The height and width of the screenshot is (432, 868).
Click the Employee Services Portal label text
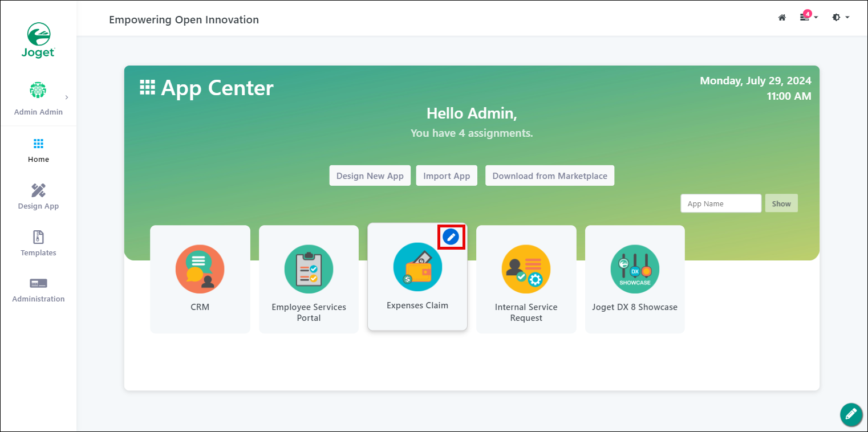pyautogui.click(x=309, y=312)
